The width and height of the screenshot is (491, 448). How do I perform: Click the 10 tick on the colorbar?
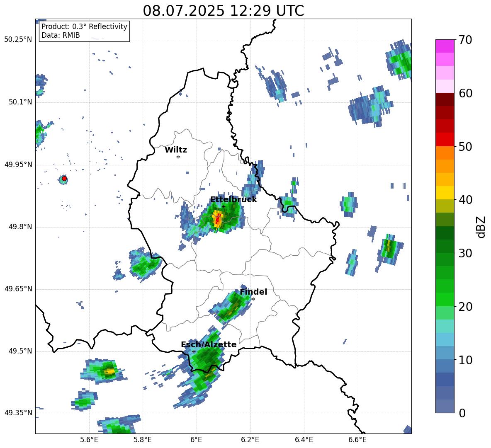pos(465,360)
